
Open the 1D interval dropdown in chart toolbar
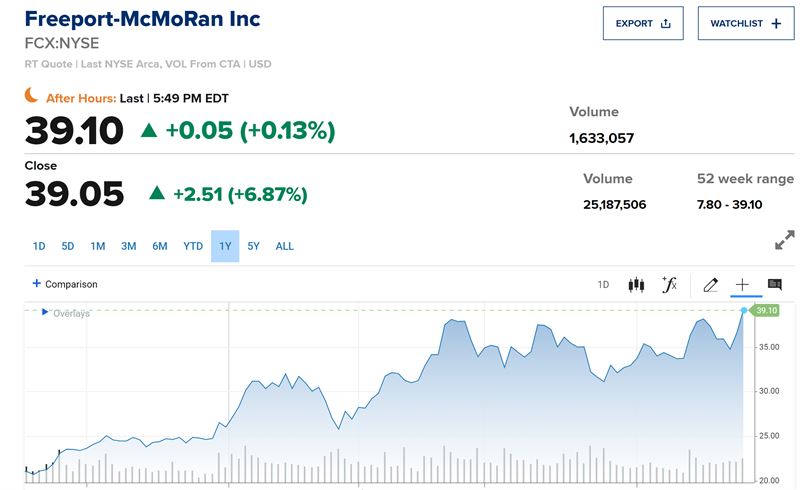603,285
